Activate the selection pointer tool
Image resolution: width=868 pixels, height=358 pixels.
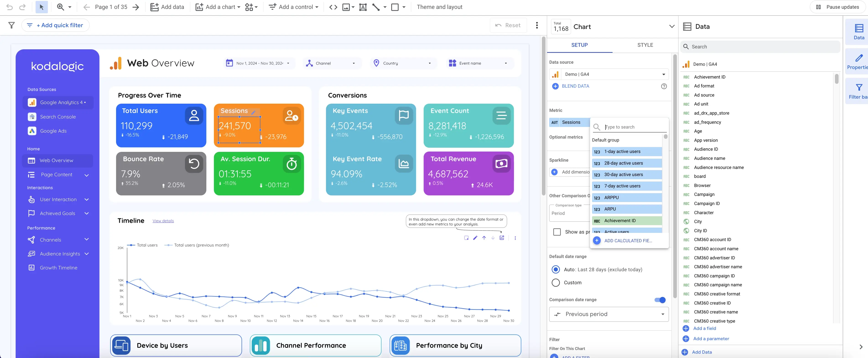coord(42,7)
